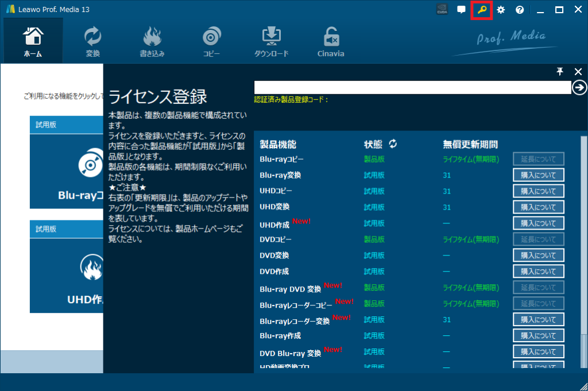Select the DVD Blu-ray 変換 feature name
The height and width of the screenshot is (391, 588).
coord(290,354)
